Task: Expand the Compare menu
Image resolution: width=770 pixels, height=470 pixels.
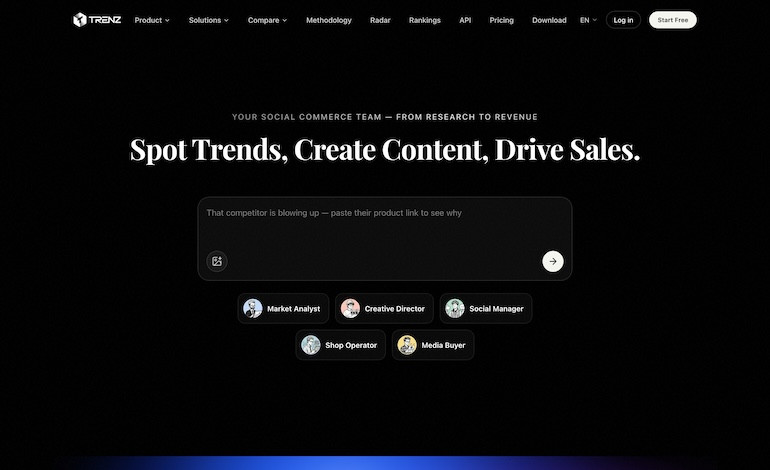Action: click(267, 20)
